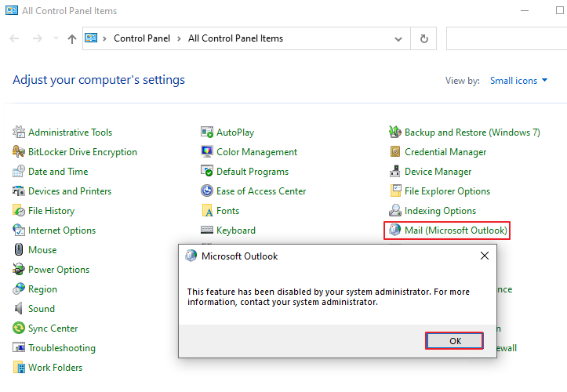
Task: Click the Ease of Access Center icon
Action: pos(207,191)
